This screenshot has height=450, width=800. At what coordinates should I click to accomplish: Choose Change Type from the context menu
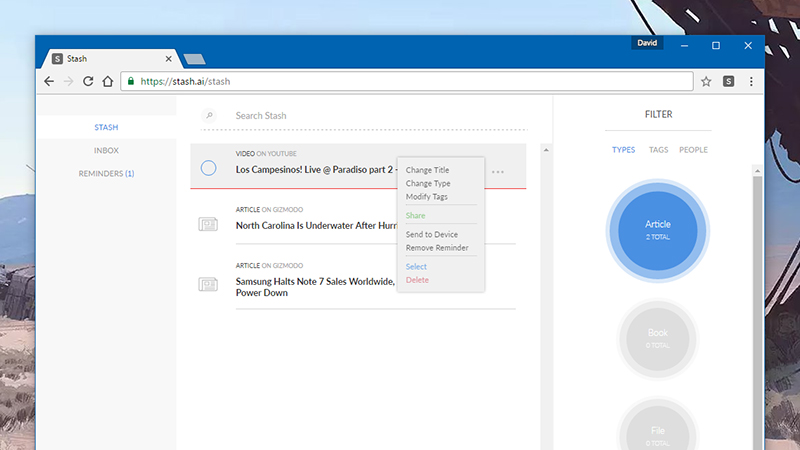tap(428, 183)
